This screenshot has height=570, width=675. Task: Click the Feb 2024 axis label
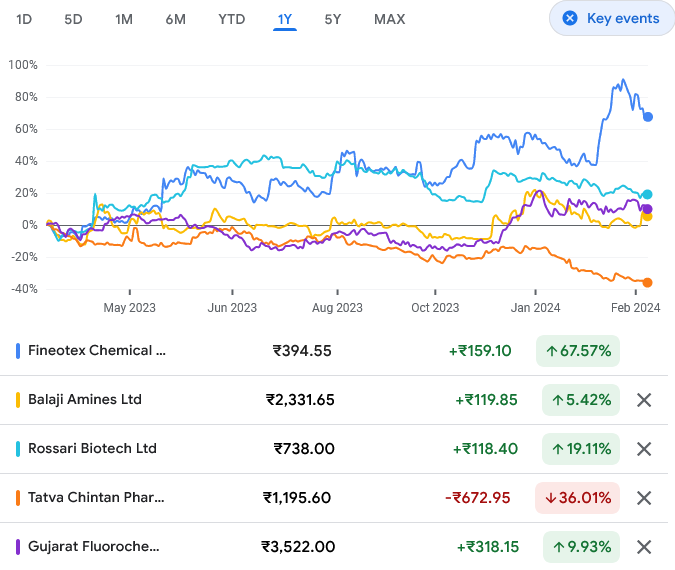coord(635,308)
